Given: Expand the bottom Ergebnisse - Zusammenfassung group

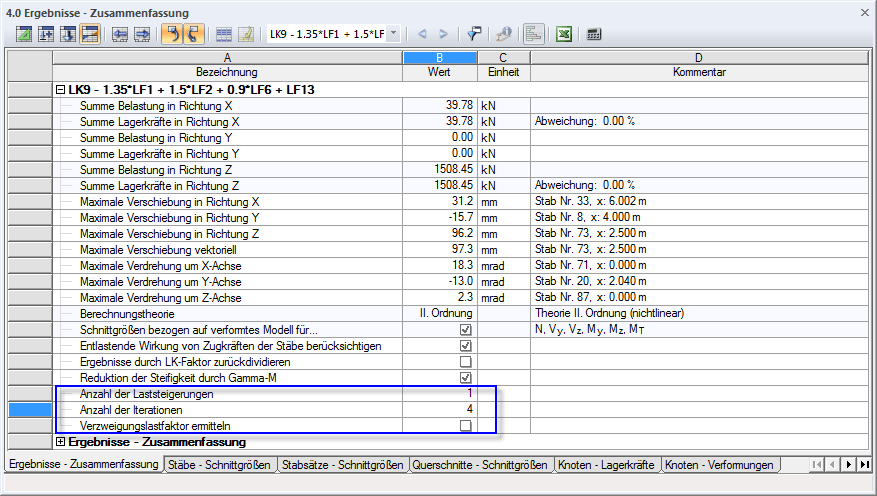Looking at the screenshot, I should point(60,442).
